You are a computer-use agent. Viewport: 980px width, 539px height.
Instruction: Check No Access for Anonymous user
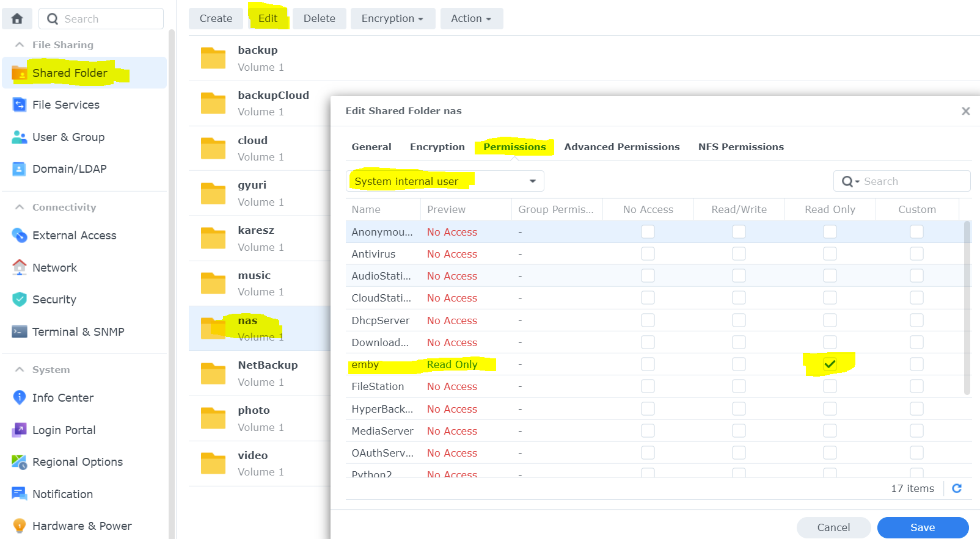coord(648,232)
